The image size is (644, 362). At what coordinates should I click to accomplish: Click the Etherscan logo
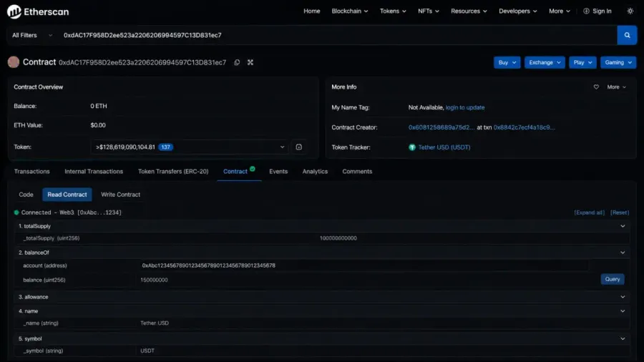pos(38,11)
